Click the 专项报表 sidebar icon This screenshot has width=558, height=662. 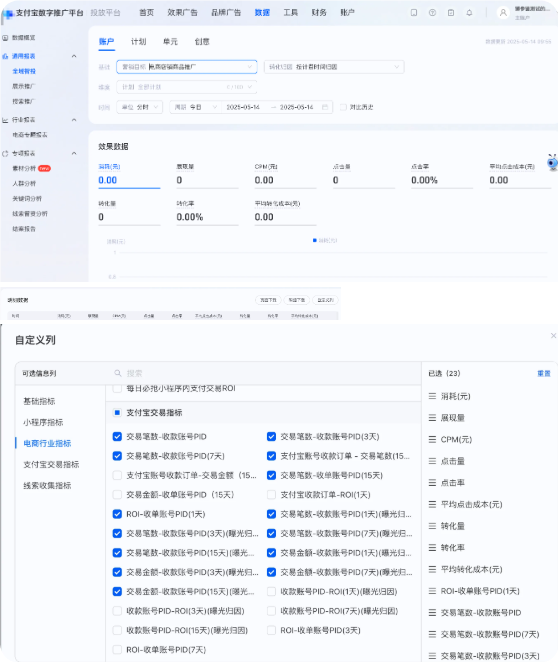click(x=5, y=153)
